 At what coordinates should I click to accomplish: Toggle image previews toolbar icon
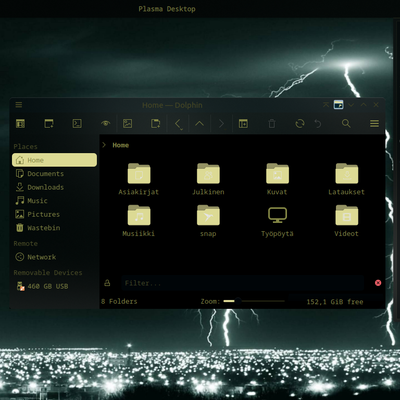pos(128,124)
